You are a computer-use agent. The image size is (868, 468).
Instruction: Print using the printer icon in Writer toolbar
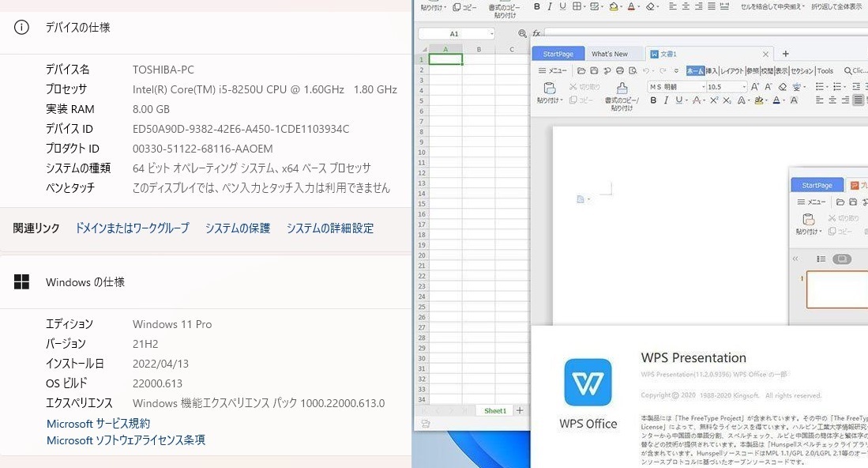(620, 71)
